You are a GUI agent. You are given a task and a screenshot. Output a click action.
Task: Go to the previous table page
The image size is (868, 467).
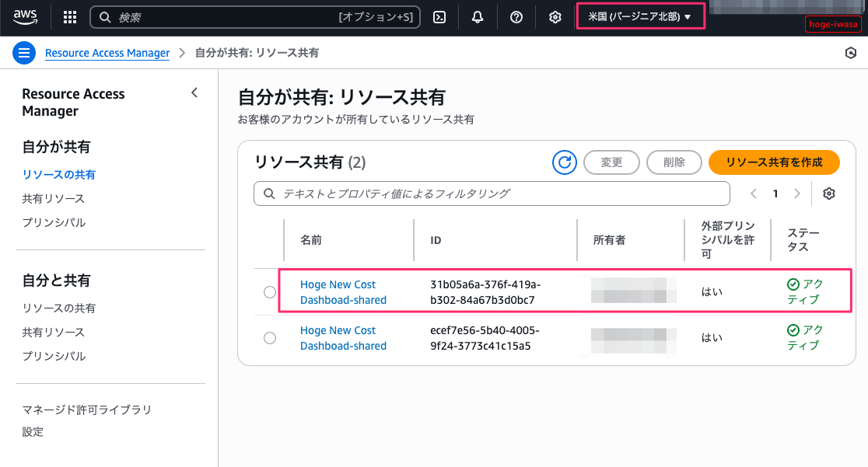tap(754, 193)
